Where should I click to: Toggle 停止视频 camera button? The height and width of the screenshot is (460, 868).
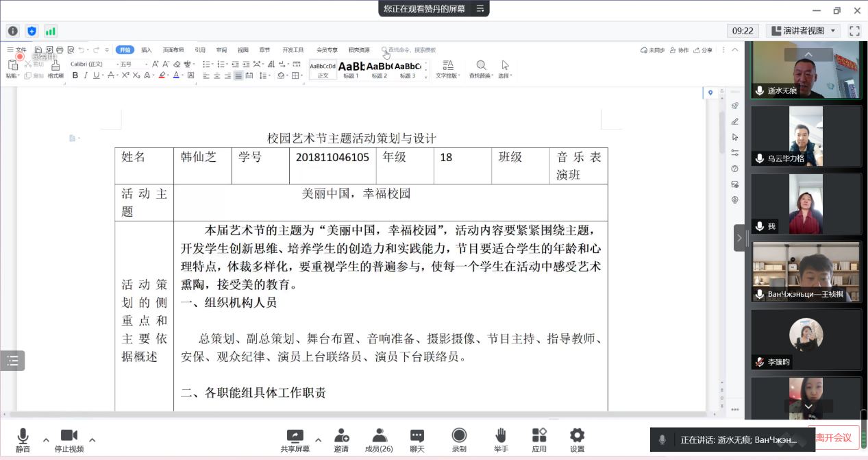[69, 436]
